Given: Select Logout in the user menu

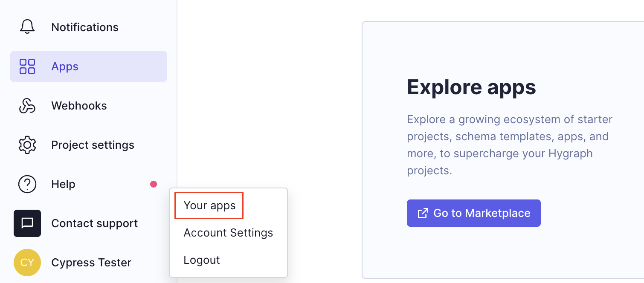Looking at the screenshot, I should pyautogui.click(x=202, y=260).
